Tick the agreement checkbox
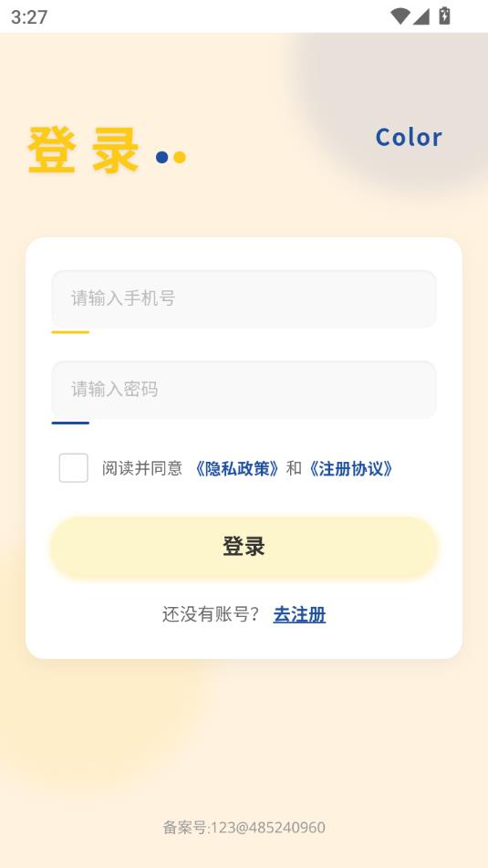Image resolution: width=488 pixels, height=868 pixels. click(74, 467)
